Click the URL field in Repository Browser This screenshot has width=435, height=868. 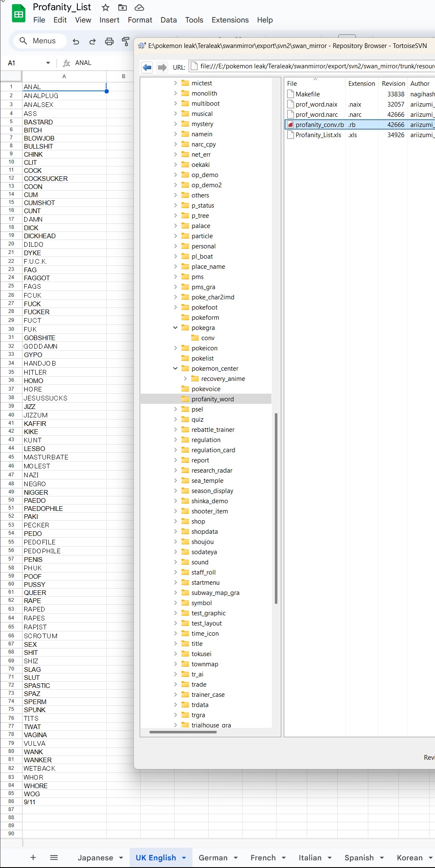(312, 66)
